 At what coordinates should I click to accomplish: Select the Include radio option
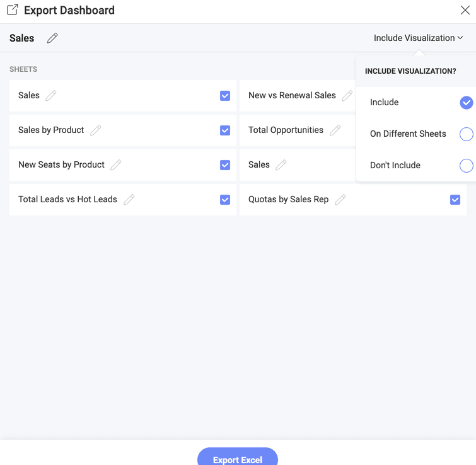(x=467, y=103)
